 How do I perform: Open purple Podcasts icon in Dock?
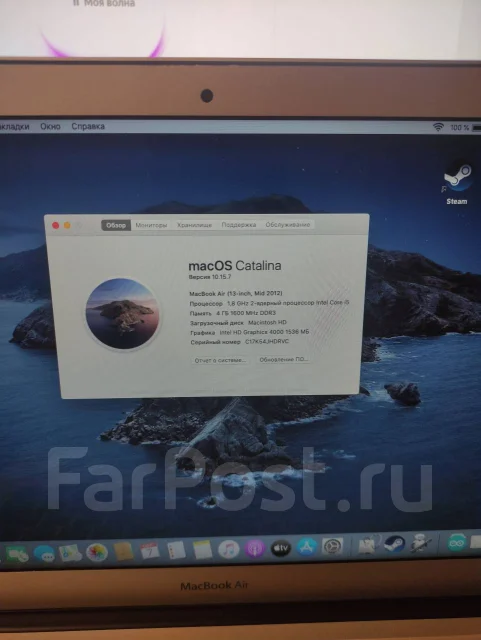coord(255,549)
